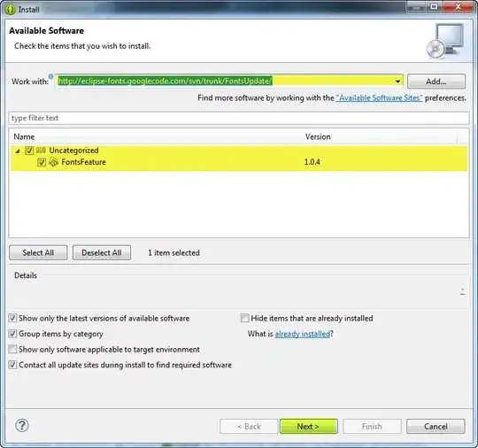Image resolution: width=478 pixels, height=448 pixels.
Task: Enable Hide items that are already installed
Action: click(244, 318)
